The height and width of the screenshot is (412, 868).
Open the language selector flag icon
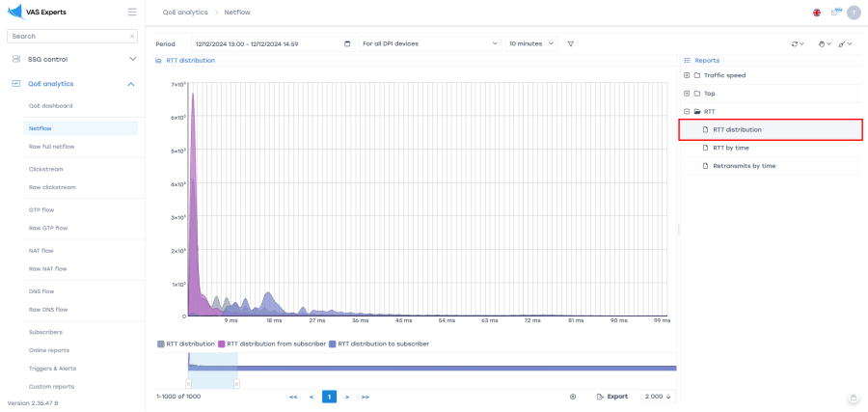[x=817, y=12]
